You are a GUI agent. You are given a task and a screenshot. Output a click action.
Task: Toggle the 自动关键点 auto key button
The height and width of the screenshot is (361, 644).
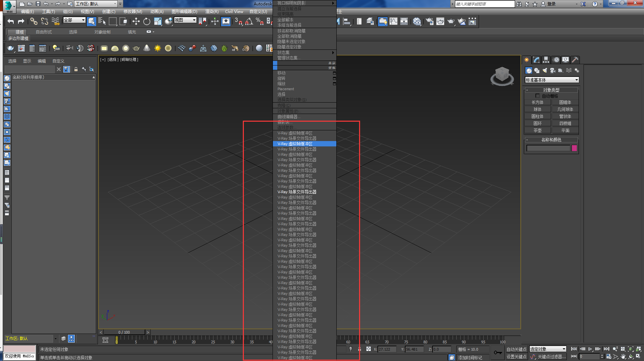click(x=516, y=349)
